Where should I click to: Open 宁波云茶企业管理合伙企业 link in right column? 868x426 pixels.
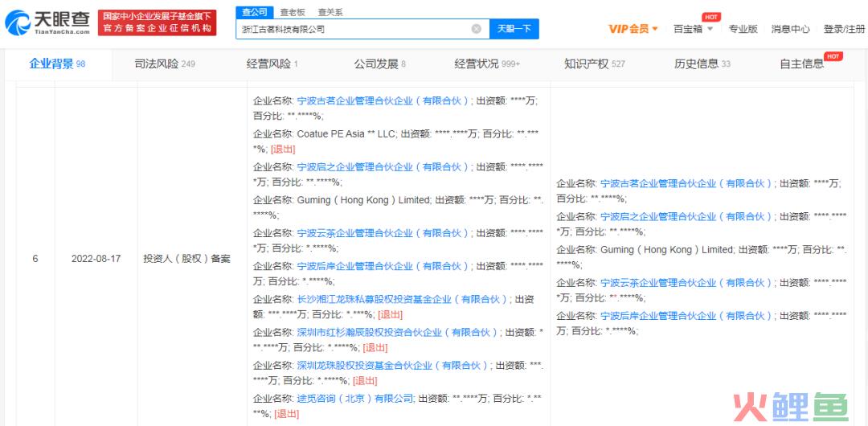pyautogui.click(x=686, y=283)
